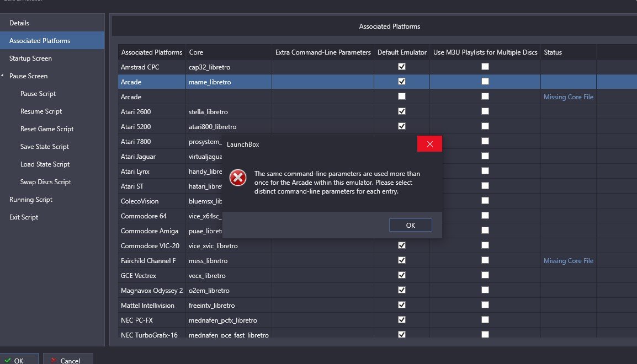Image resolution: width=637 pixels, height=364 pixels.
Task: Select the Commodore 64 platform cell
Action: tap(152, 216)
